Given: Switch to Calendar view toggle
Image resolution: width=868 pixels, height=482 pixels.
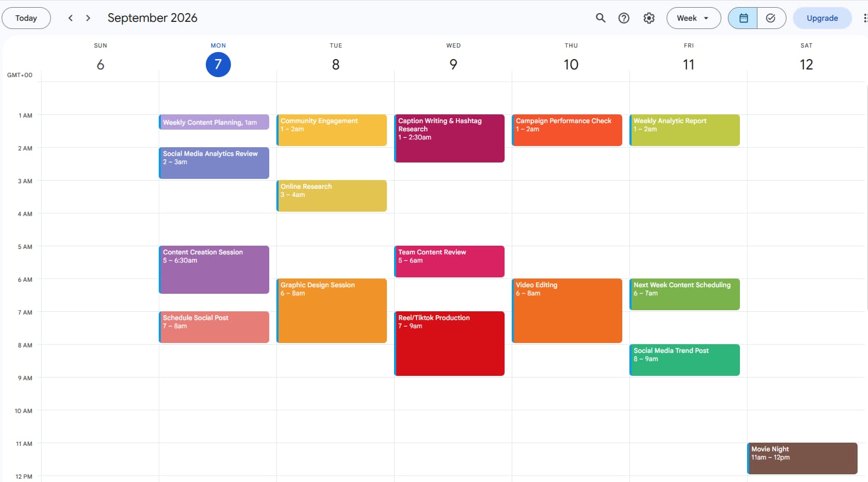Looking at the screenshot, I should [x=743, y=18].
